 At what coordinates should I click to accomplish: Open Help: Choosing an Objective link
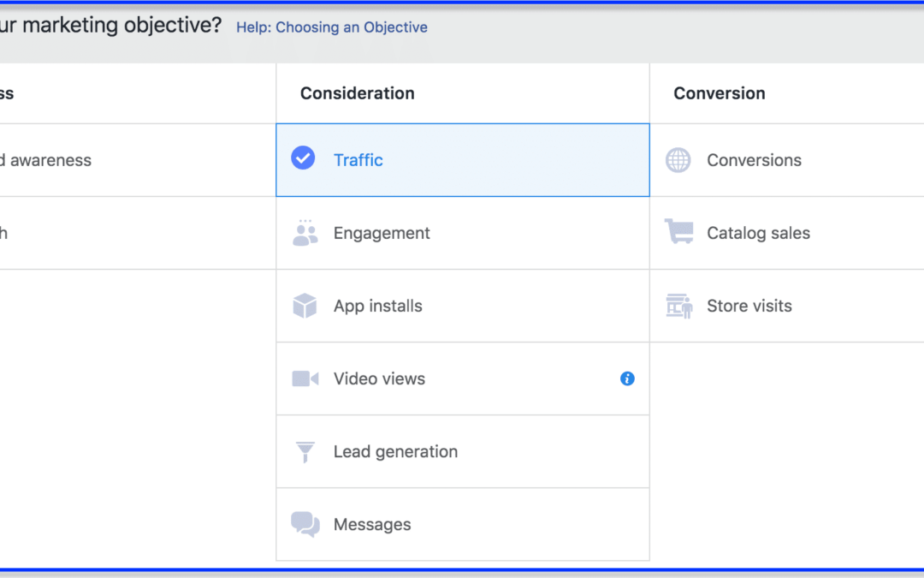pos(332,27)
